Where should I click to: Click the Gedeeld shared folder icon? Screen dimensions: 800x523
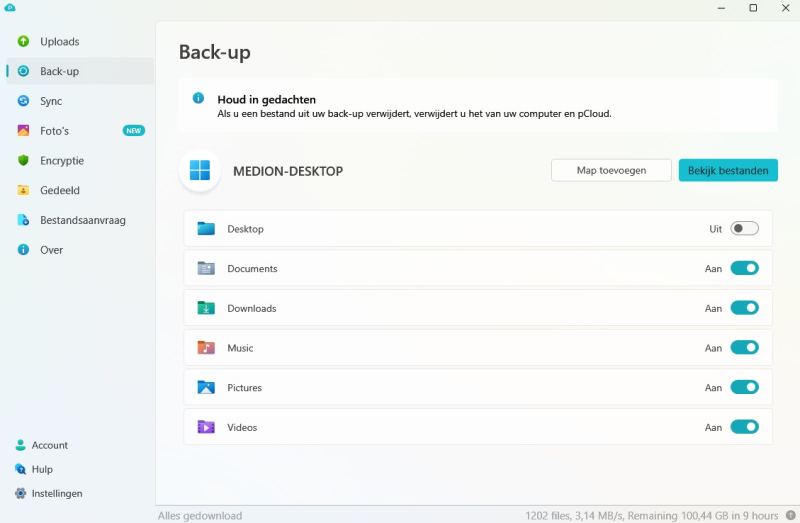[x=23, y=190]
